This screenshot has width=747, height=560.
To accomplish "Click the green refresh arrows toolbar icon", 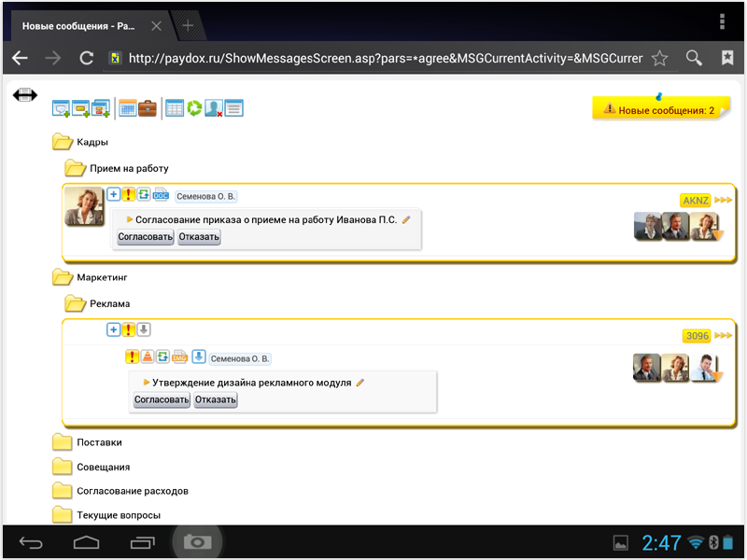I will 194,108.
